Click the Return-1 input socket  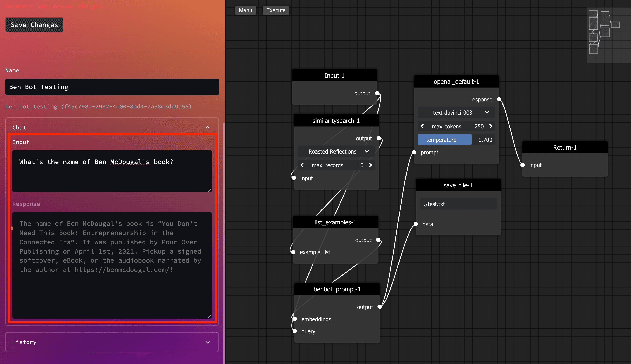522,165
